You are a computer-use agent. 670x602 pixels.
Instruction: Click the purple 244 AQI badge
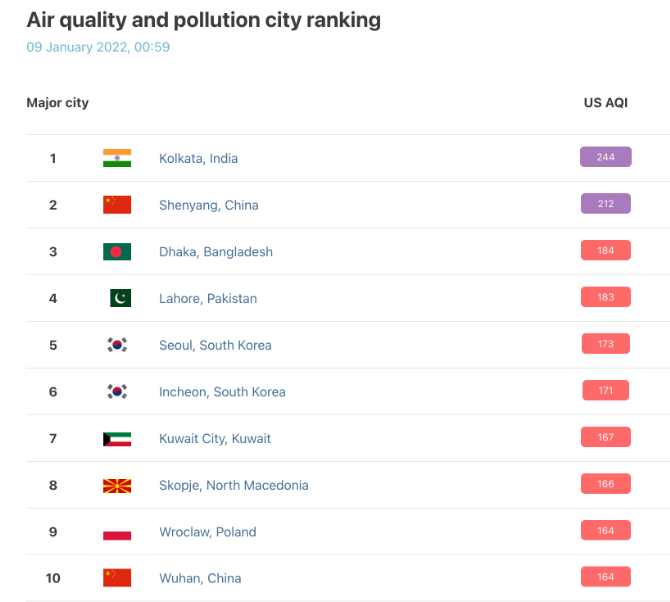click(605, 157)
